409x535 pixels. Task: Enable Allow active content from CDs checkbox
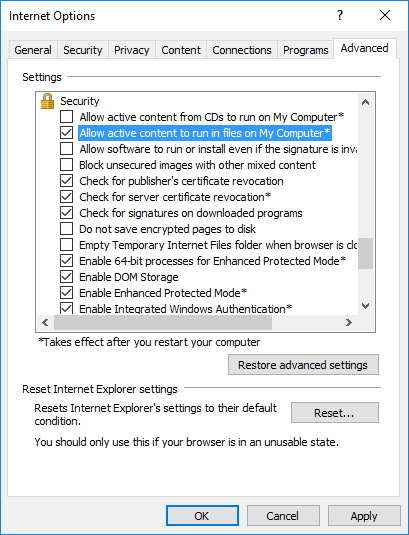click(x=67, y=117)
